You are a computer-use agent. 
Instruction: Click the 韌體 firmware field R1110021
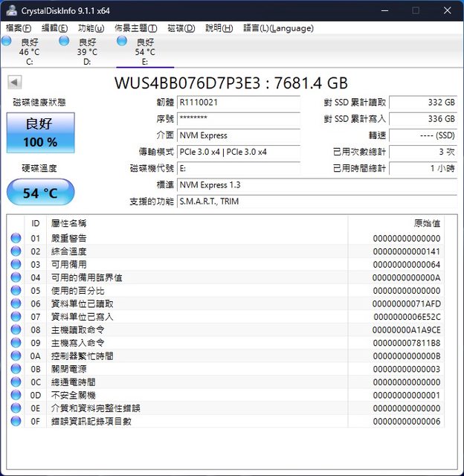click(238, 102)
